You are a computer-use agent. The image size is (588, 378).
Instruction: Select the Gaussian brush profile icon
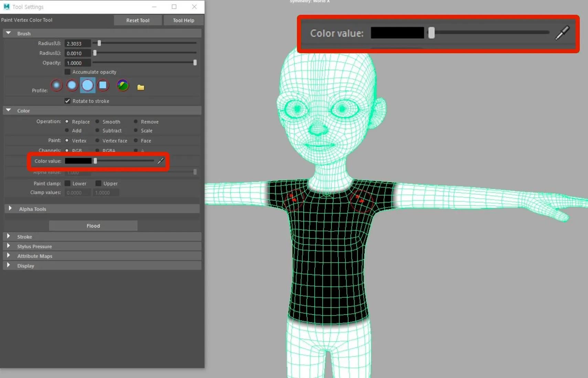tap(57, 85)
